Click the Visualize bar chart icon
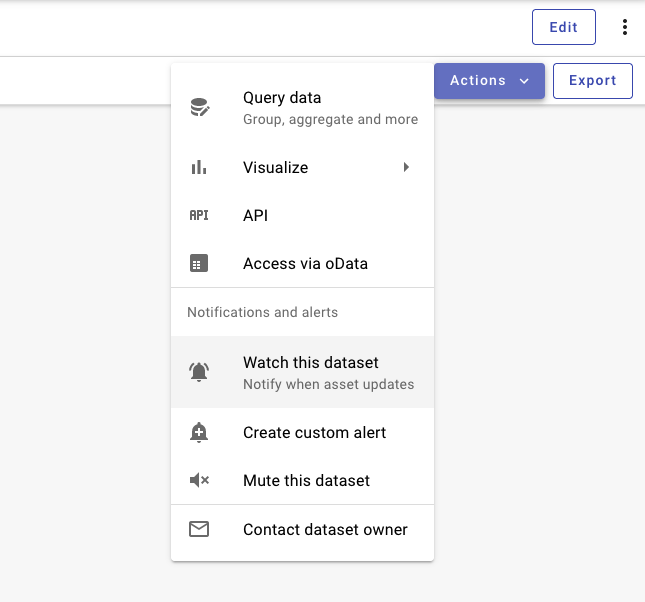Screen dimensions: 645x602 coord(199,167)
